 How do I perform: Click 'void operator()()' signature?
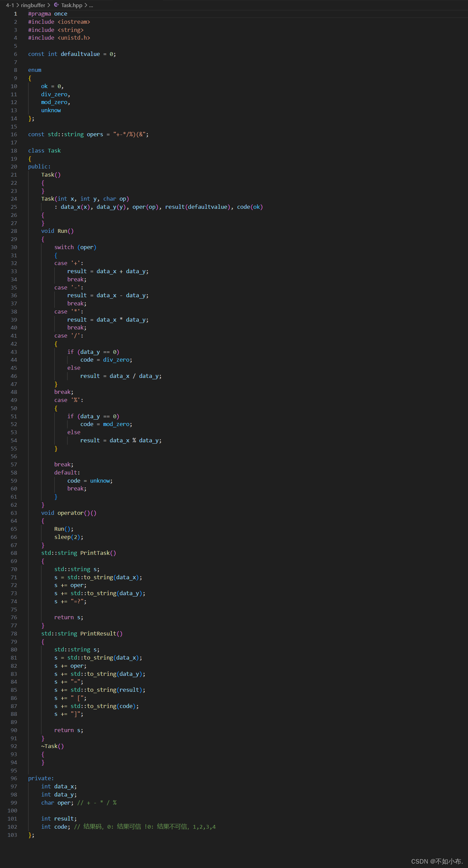pyautogui.click(x=69, y=513)
